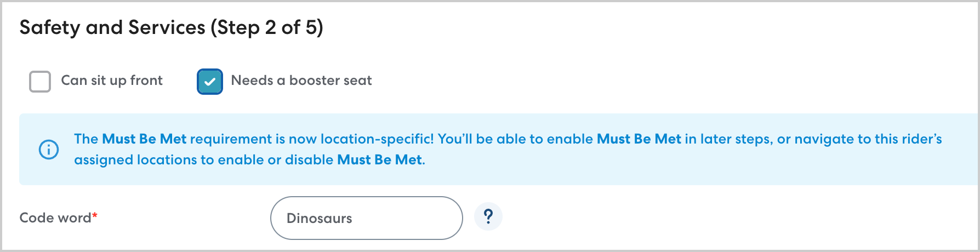This screenshot has height=252, width=980.
Task: Open the question mark help for Code word
Action: [x=488, y=217]
